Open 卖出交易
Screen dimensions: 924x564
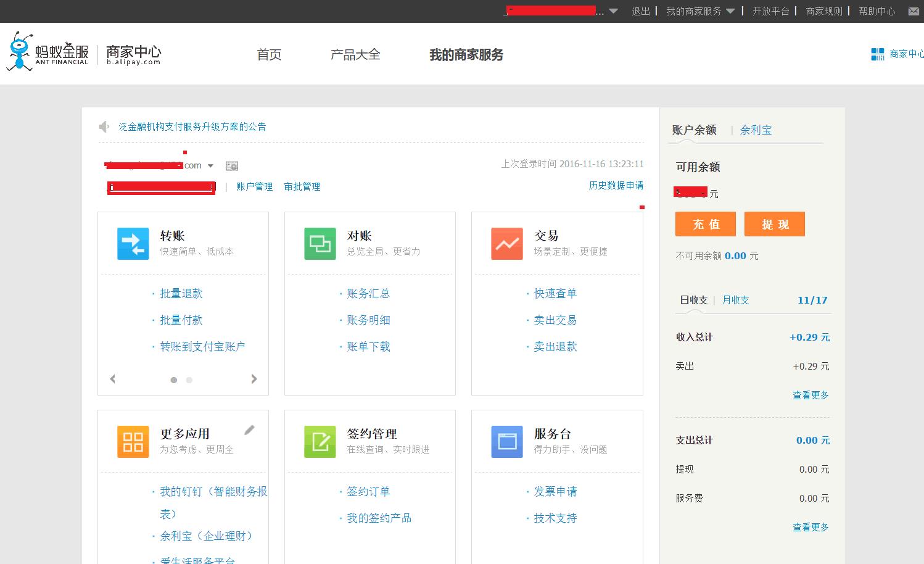coord(555,320)
